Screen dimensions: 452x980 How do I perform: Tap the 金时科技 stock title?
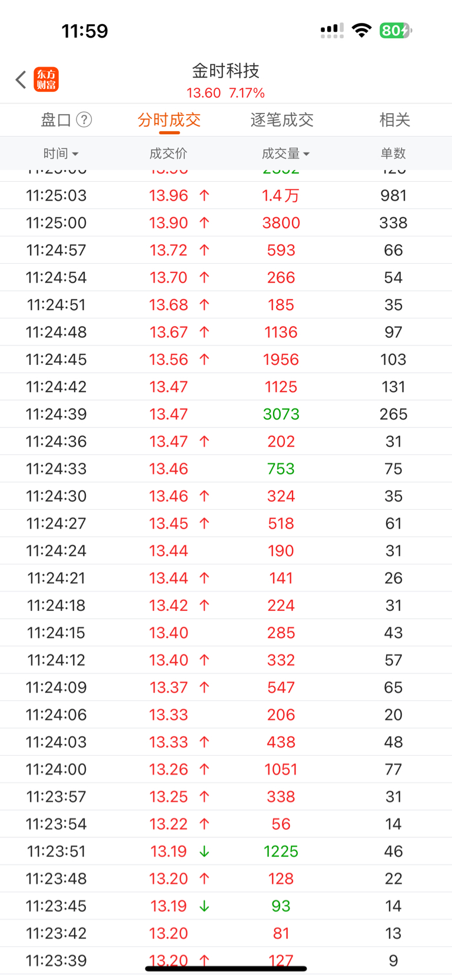click(226, 71)
